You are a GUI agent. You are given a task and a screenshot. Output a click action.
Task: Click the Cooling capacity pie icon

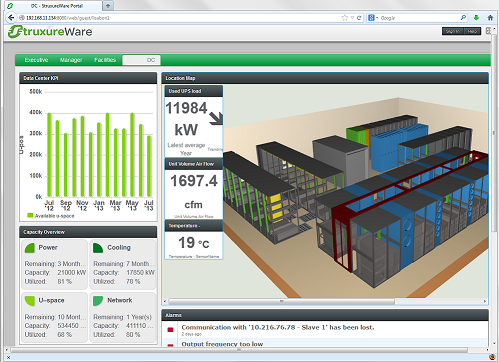point(98,248)
